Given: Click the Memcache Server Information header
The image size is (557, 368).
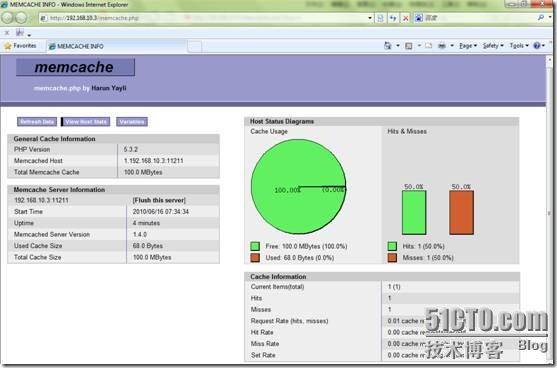Looking at the screenshot, I should click(114, 190).
